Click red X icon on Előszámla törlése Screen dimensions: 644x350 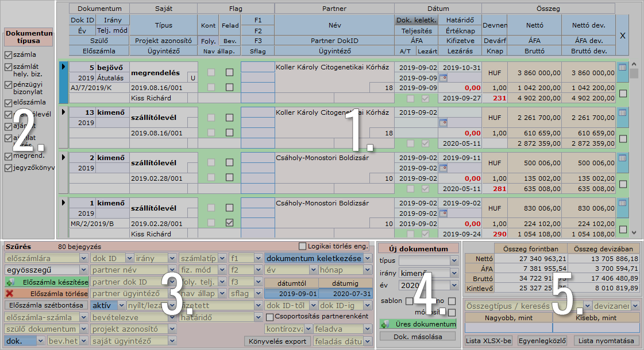(9, 294)
